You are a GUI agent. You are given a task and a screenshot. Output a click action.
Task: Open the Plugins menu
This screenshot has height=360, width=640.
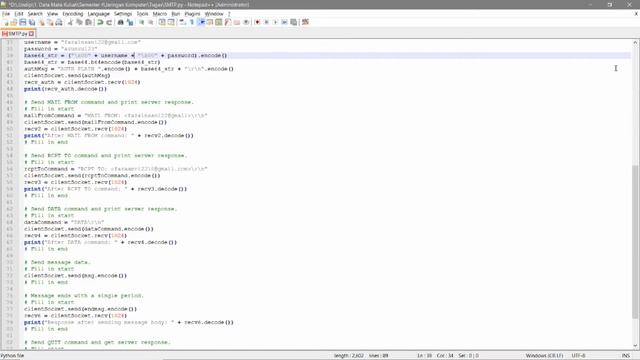[x=192, y=13]
